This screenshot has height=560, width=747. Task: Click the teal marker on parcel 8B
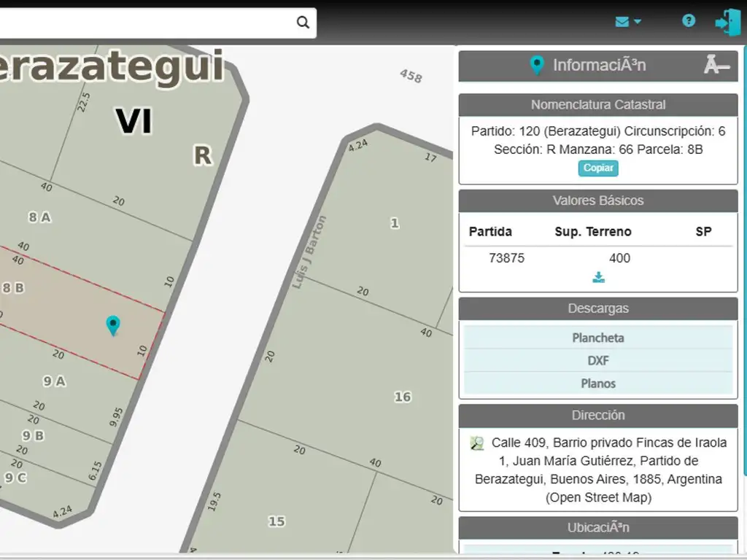tap(113, 324)
